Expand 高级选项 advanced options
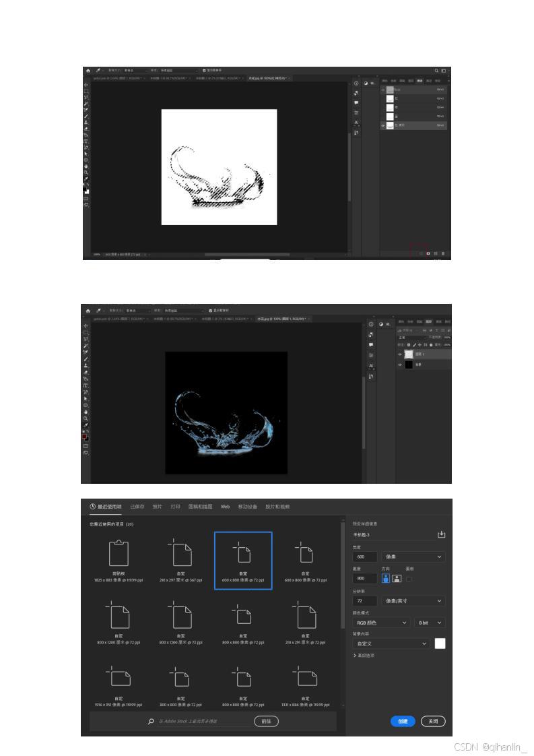Viewport: 534px width, 756px height. tap(364, 656)
